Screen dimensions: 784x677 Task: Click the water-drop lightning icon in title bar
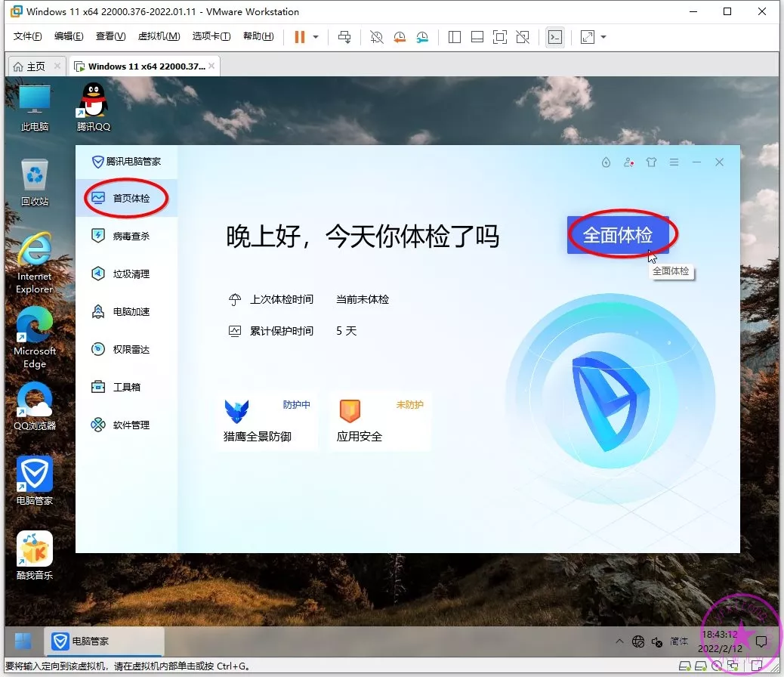[606, 162]
